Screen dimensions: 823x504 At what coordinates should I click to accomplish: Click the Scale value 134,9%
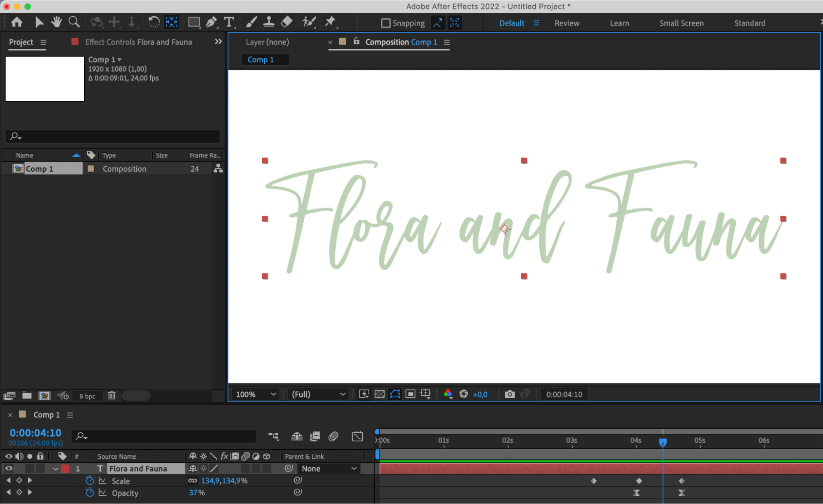click(x=224, y=481)
